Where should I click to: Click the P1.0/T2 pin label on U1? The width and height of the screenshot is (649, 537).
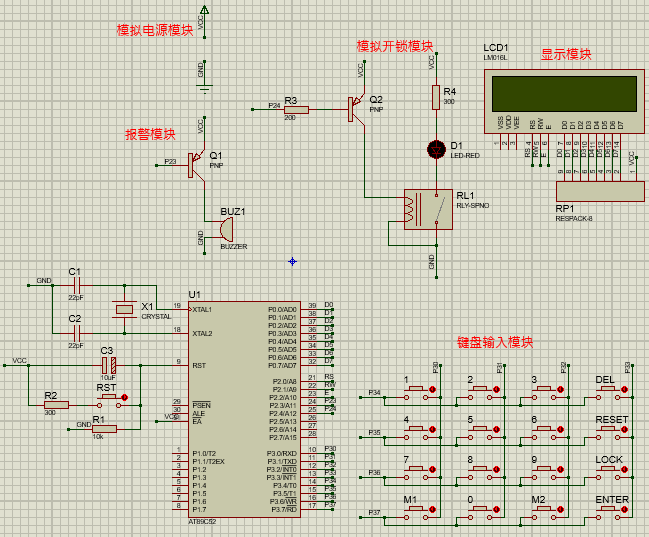point(204,453)
